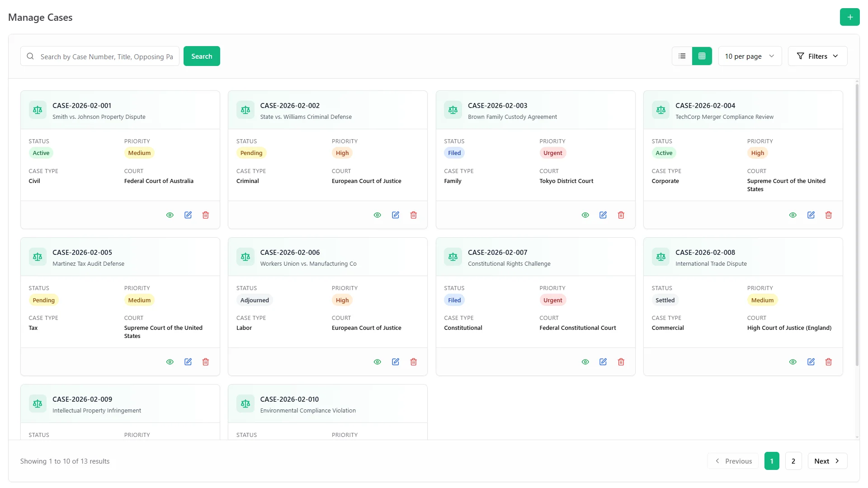Screen dimensions: 868x488
Task: Edit Constitutional Rights Challenge case
Action: point(603,362)
